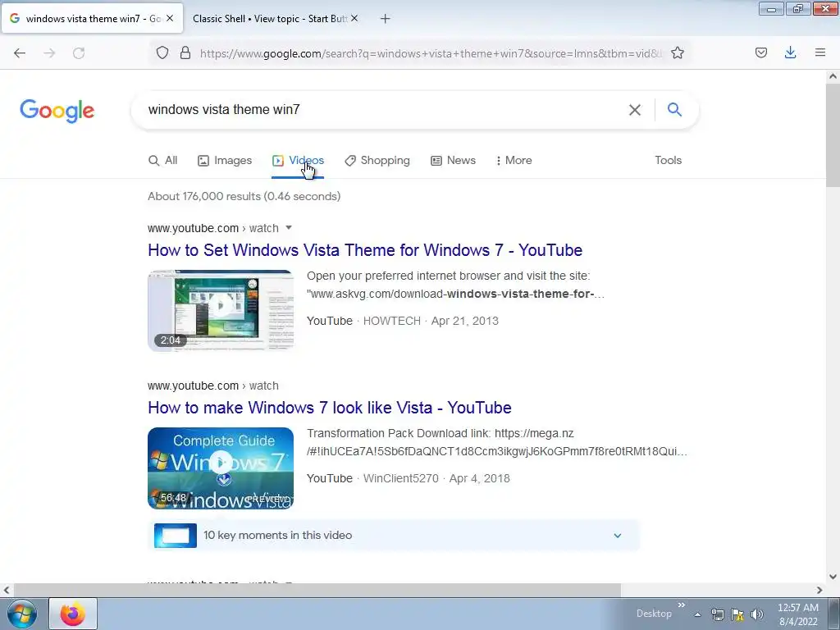Open the network tray icon
Viewport: 840px width, 630px height.
717,614
